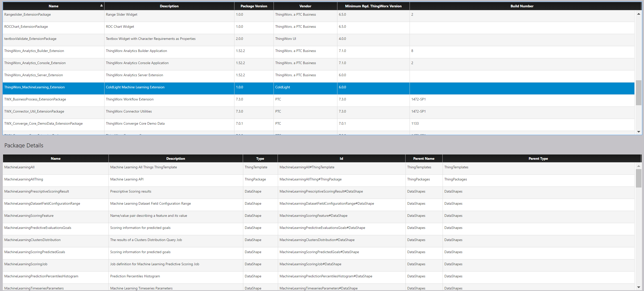Click Package Details vertical scrollbar thumb
This screenshot has width=644, height=291.
click(x=638, y=178)
